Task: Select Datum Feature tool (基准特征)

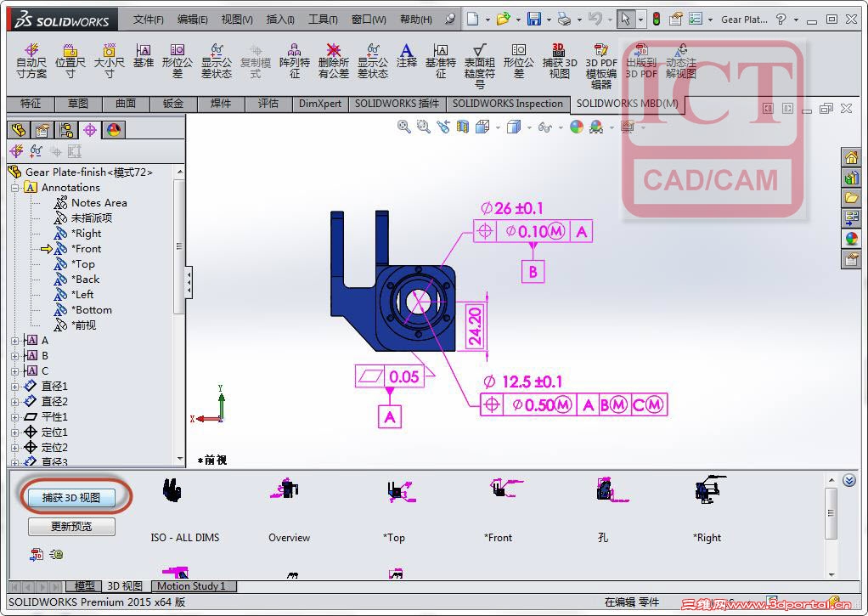Action: pos(441,61)
